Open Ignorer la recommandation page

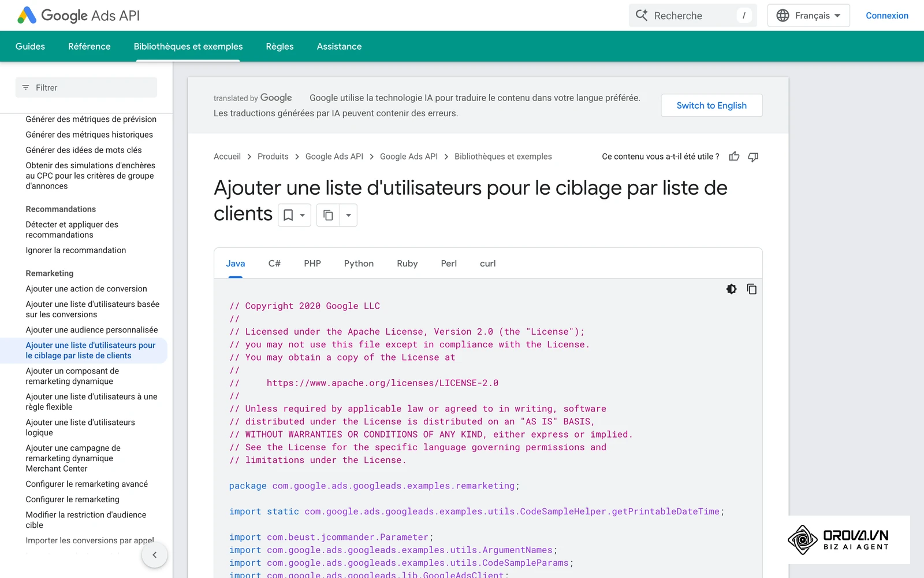tap(76, 250)
